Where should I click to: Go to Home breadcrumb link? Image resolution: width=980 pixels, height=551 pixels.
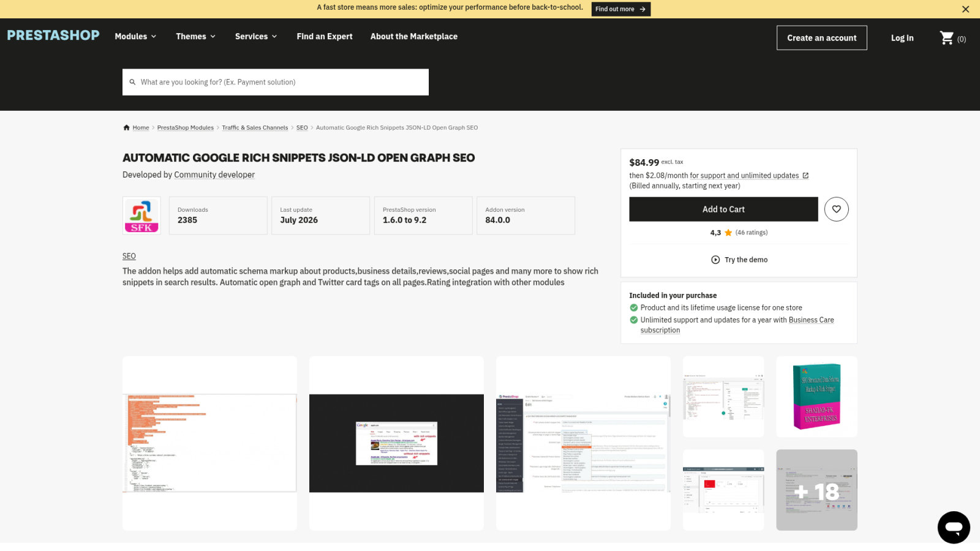[x=141, y=128]
